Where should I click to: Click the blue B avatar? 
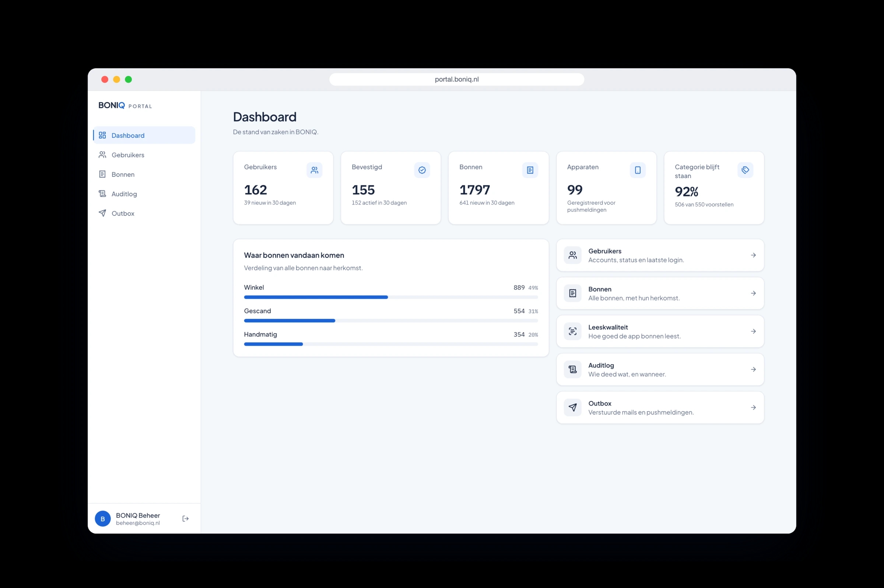[x=103, y=518]
